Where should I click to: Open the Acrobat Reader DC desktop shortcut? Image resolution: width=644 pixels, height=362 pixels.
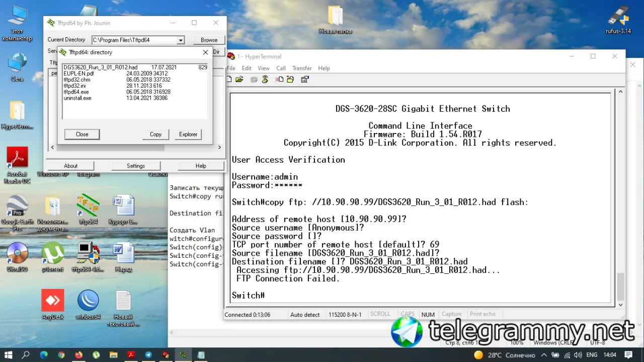(17, 165)
